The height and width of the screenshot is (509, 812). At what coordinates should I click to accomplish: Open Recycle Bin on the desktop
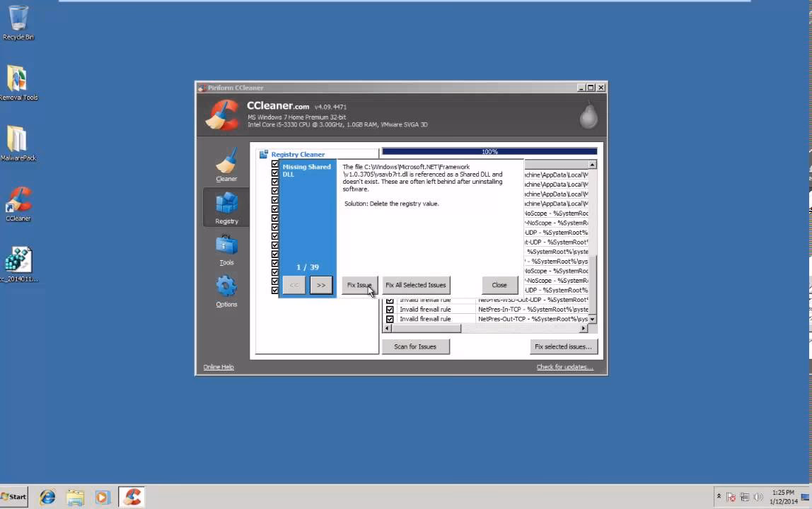point(18,22)
